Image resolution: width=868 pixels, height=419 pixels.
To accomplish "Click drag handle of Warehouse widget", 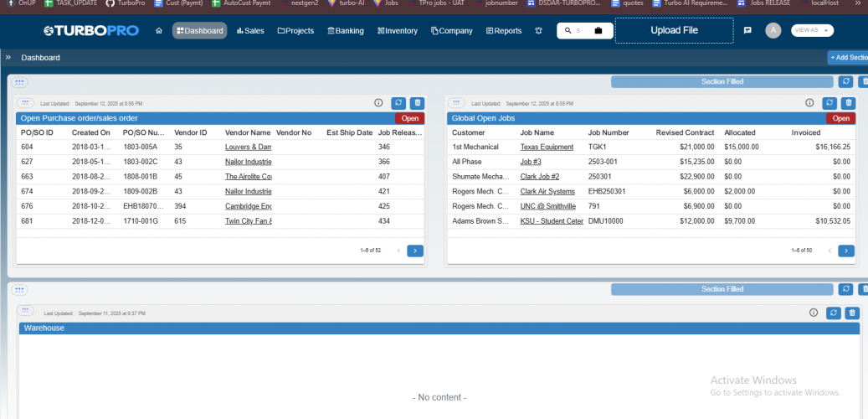I will tap(25, 310).
